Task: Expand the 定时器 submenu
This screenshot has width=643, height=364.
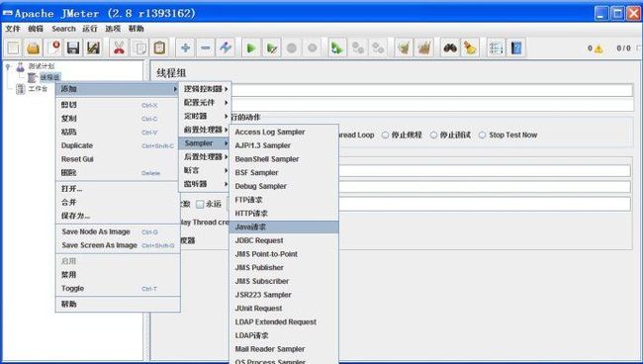Action: coord(205,116)
